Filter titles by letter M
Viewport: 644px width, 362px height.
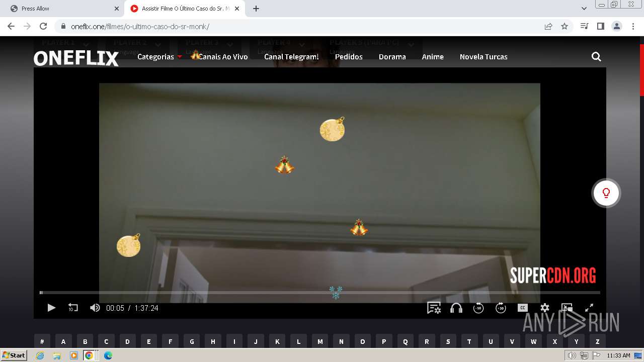320,341
